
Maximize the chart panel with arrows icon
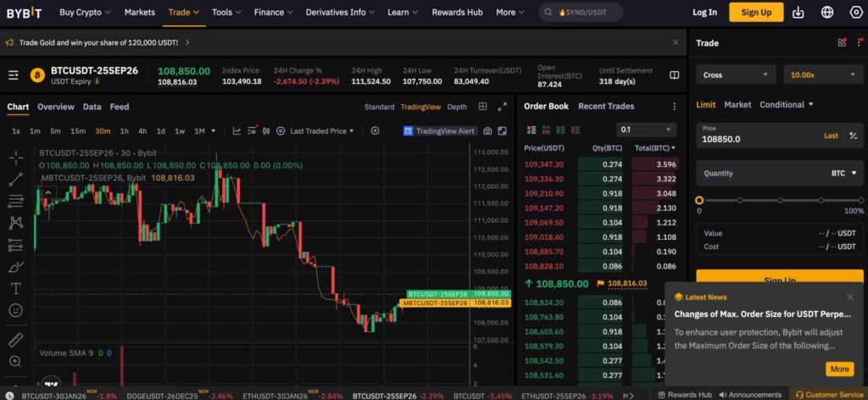point(502,106)
